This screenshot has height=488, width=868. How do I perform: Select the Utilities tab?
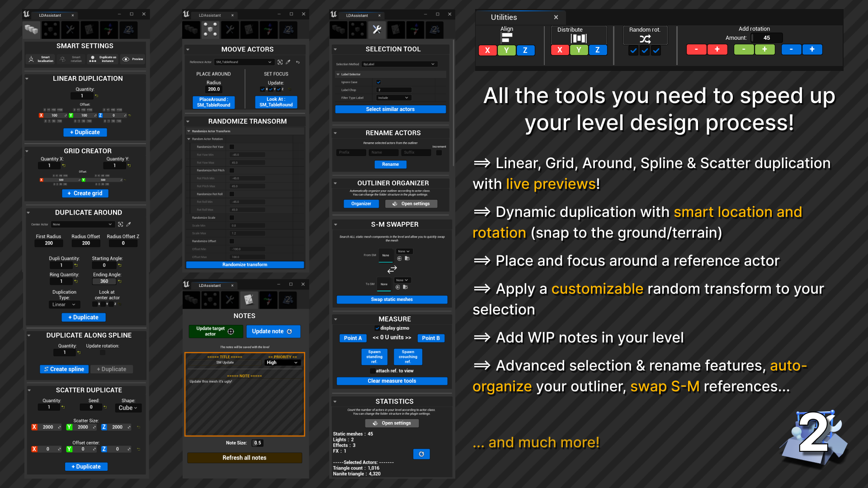504,17
